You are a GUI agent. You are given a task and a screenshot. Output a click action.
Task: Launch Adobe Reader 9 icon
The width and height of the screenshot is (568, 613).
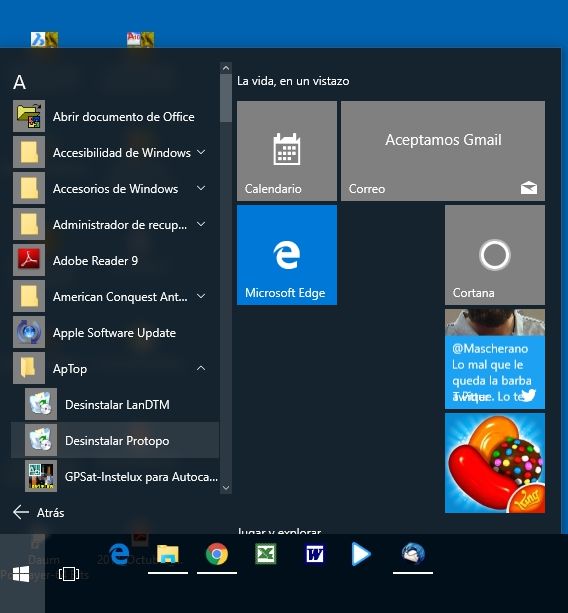tap(29, 260)
